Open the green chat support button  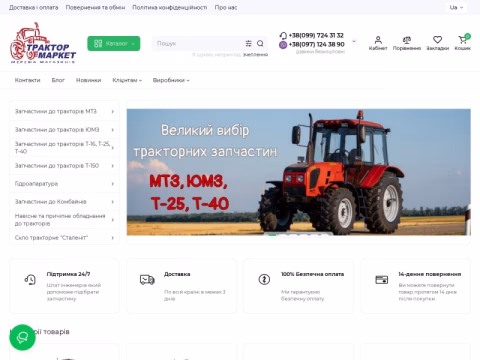pos(22,337)
